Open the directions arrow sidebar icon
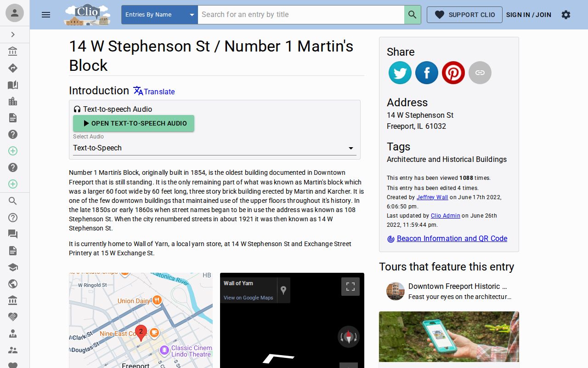This screenshot has height=368, width=588. [13, 68]
